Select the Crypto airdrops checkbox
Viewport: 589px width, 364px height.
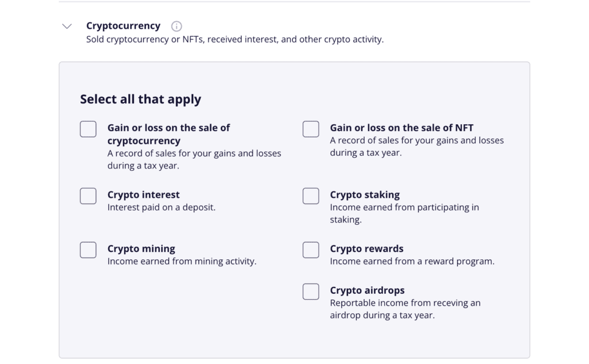tap(311, 292)
